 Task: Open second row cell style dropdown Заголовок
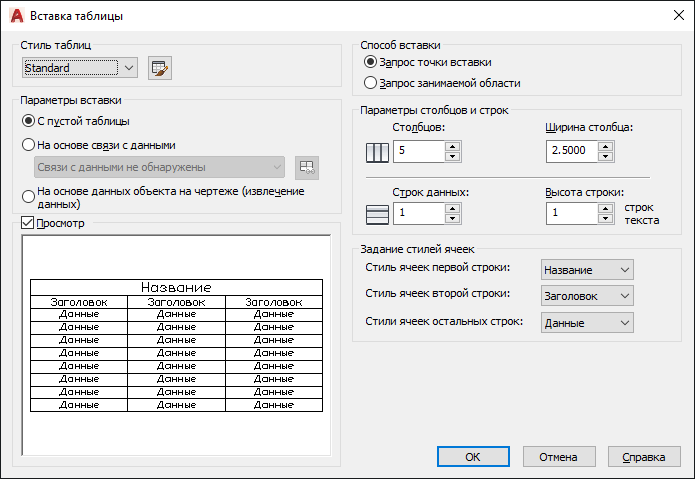click(x=587, y=296)
